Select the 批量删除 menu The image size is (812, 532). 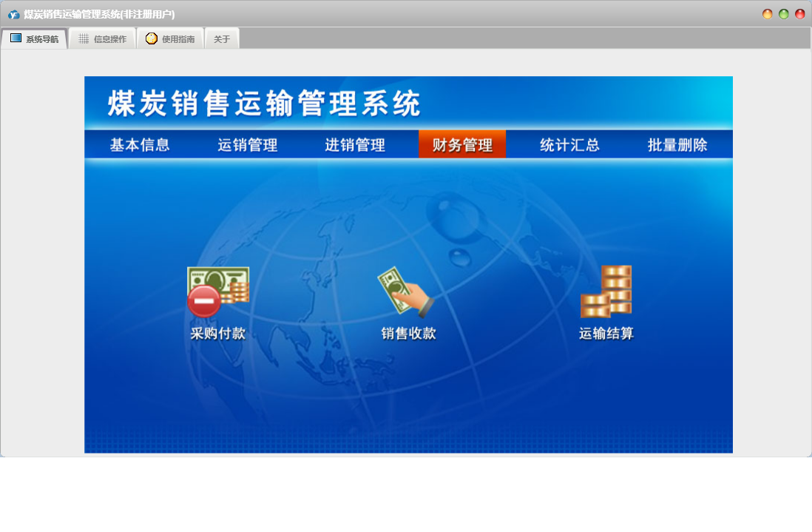point(677,144)
